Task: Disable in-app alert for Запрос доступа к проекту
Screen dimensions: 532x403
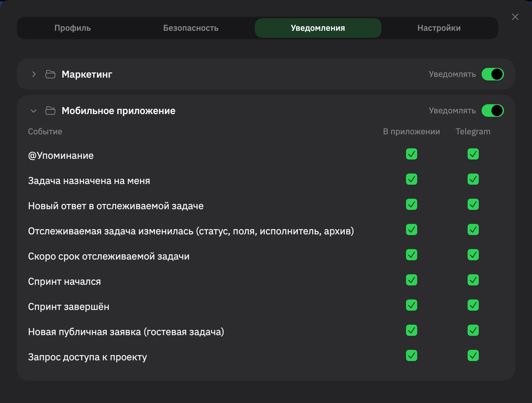Action: [412, 355]
